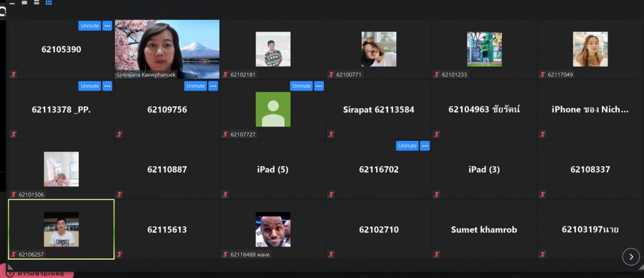Select Sirivajana Kaewphanuek's video tile
The width and height of the screenshot is (644, 278).
point(167,49)
